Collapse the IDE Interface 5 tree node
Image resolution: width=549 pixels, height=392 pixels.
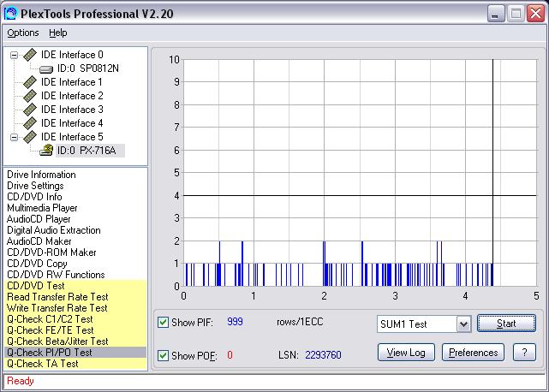(14, 137)
